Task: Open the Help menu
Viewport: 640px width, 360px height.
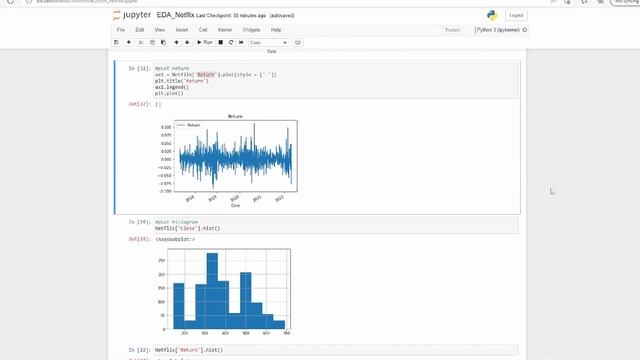Action: pos(276,30)
